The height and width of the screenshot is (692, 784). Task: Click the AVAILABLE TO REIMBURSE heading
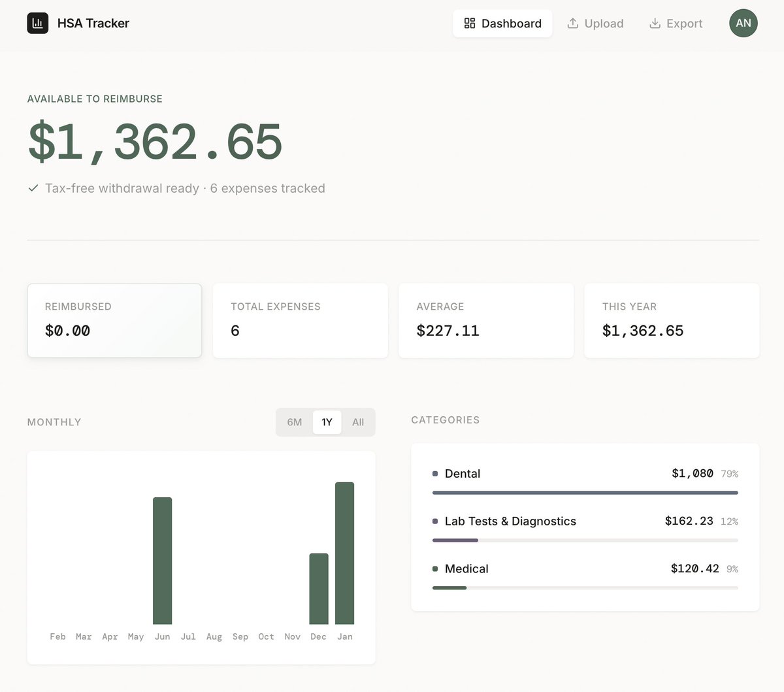pyautogui.click(x=95, y=99)
